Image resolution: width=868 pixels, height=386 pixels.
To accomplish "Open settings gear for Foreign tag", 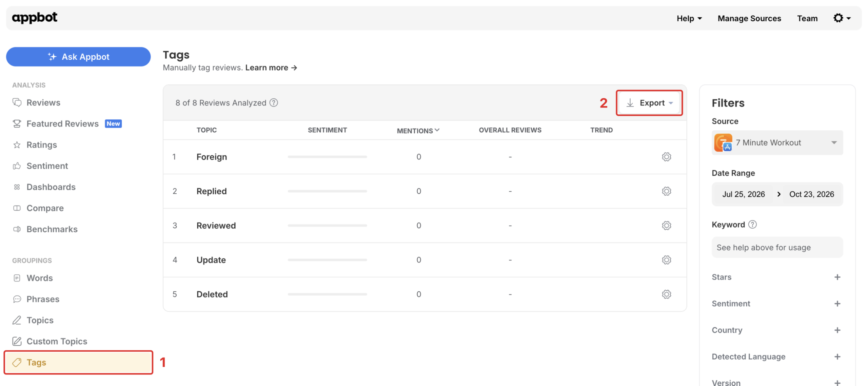I will (666, 157).
